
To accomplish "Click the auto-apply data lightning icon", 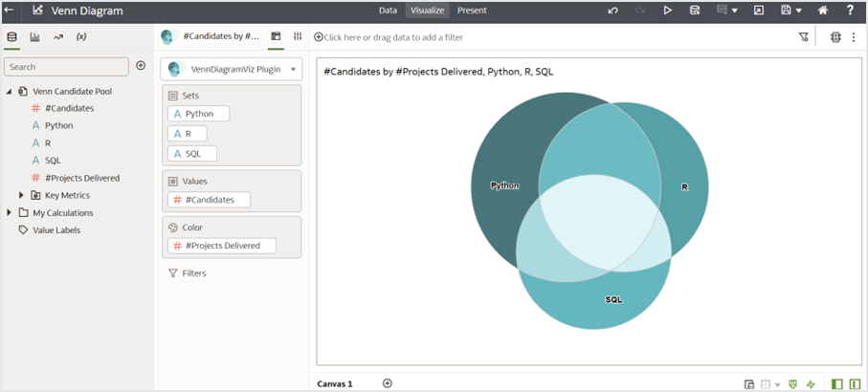I will [811, 384].
